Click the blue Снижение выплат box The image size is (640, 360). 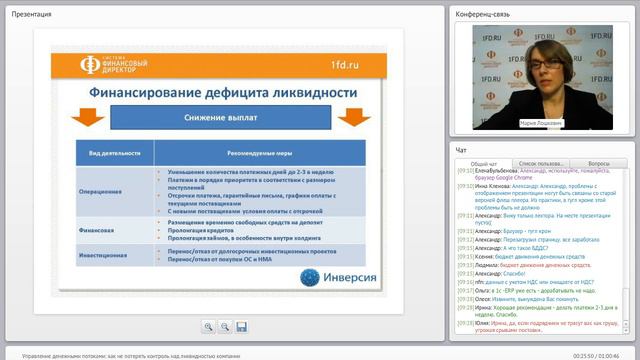(x=220, y=118)
